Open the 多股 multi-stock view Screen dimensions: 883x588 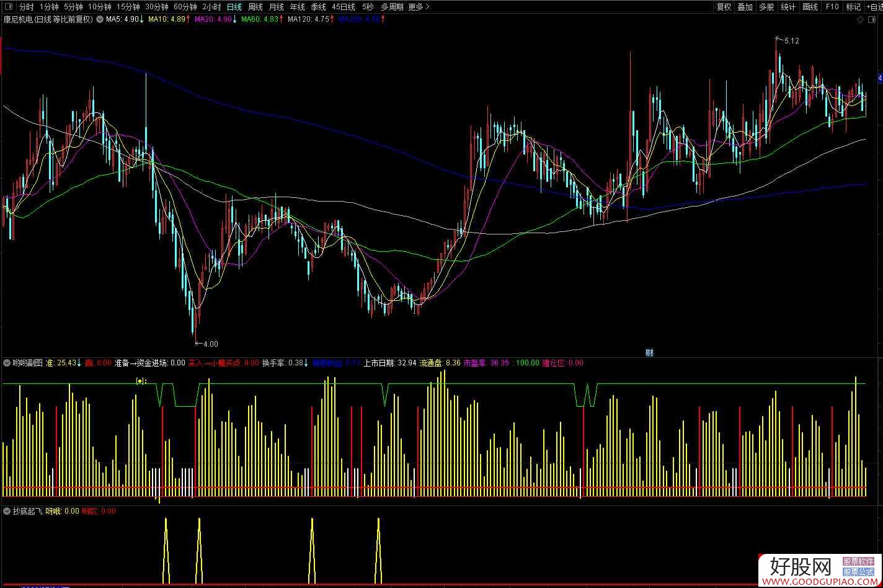pos(766,7)
